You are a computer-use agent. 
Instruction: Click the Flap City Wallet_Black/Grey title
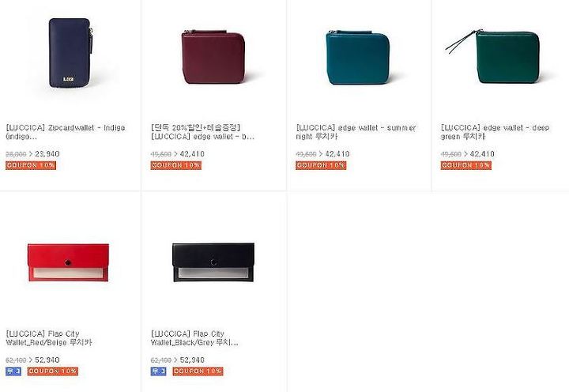coord(194,338)
